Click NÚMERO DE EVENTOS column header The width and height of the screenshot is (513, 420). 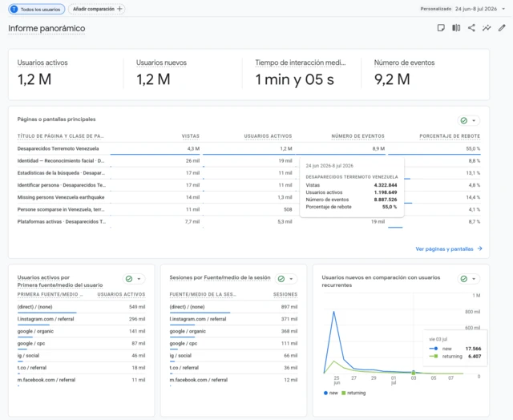[358, 136]
